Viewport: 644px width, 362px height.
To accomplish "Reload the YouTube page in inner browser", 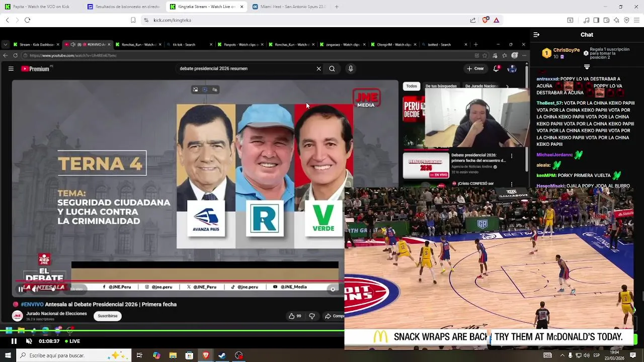I will (16, 55).
